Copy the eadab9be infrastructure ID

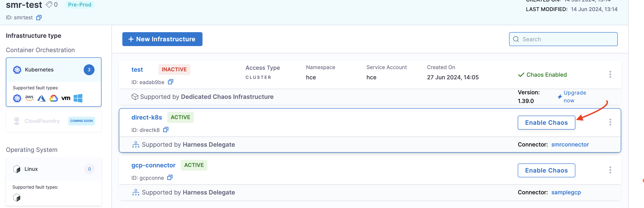coord(171,82)
